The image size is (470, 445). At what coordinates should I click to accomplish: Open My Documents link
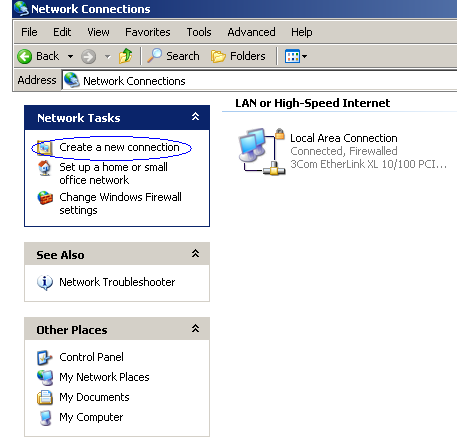pos(94,397)
